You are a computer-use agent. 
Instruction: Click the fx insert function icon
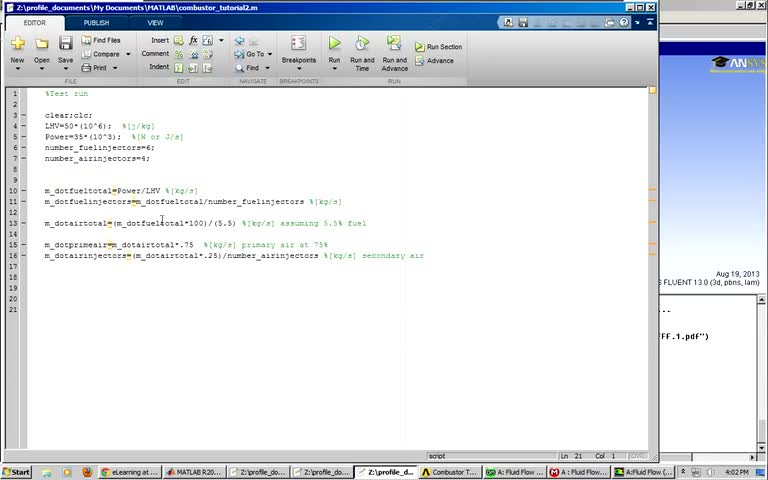pyautogui.click(x=193, y=40)
